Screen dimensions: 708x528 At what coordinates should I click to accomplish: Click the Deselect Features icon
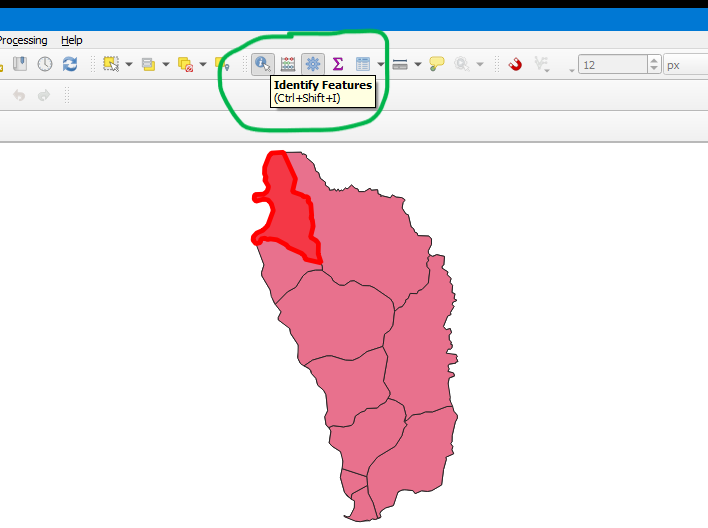coord(185,64)
